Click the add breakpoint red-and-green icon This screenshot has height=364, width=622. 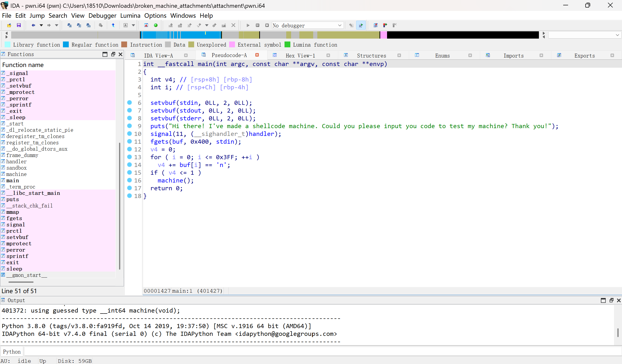[x=385, y=25]
